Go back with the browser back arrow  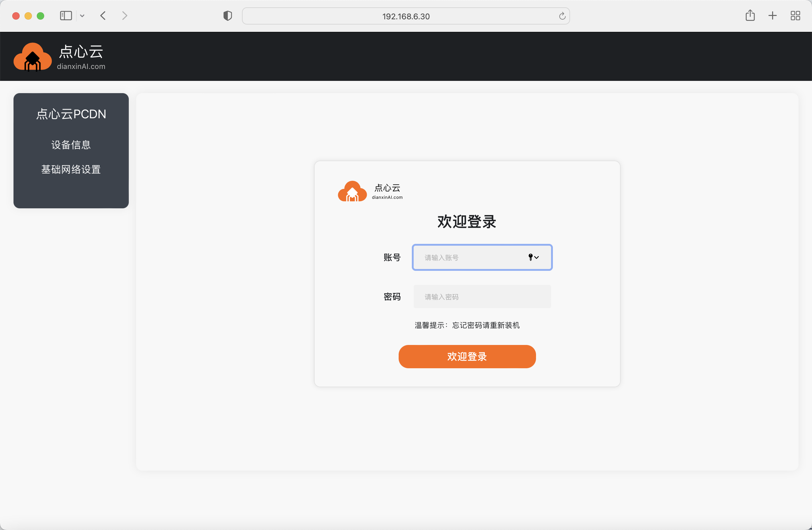103,16
